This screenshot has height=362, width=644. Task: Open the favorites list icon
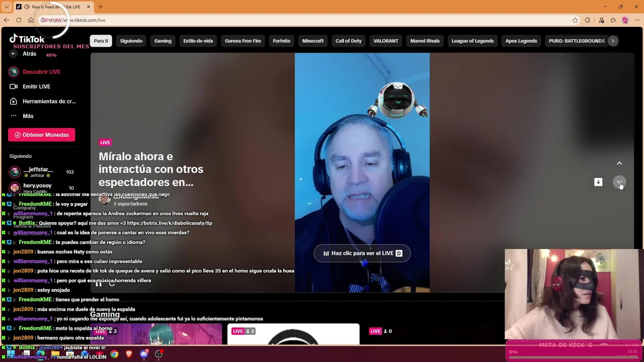coord(613,20)
